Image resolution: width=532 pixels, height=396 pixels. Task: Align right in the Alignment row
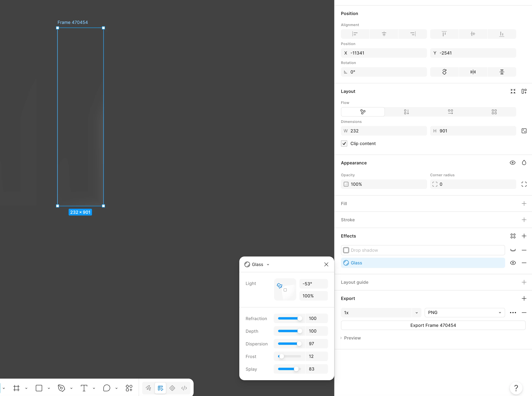point(413,34)
